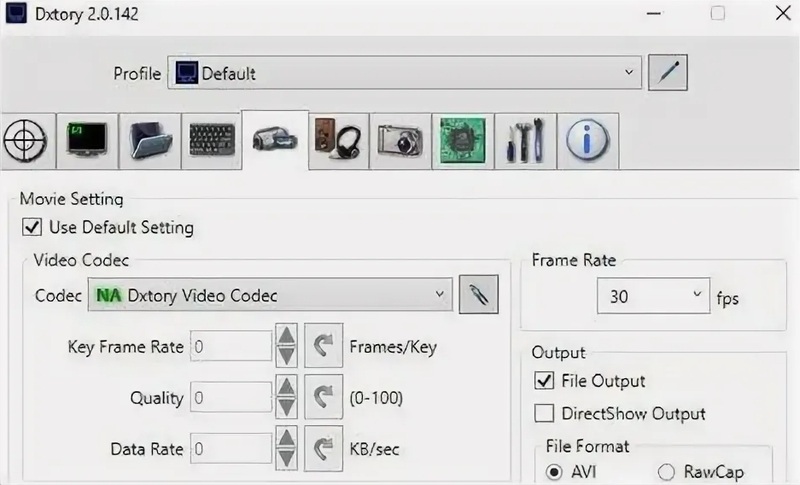
Task: Open the circuit board Advanced tab
Action: coord(461,141)
